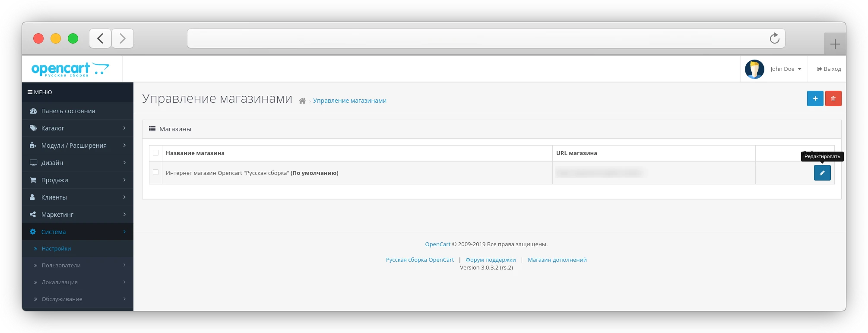
Task: Open Панель состояния in the sidebar
Action: 68,111
